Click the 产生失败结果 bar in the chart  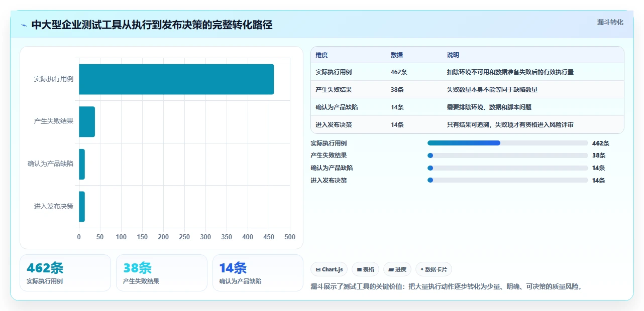click(87, 121)
